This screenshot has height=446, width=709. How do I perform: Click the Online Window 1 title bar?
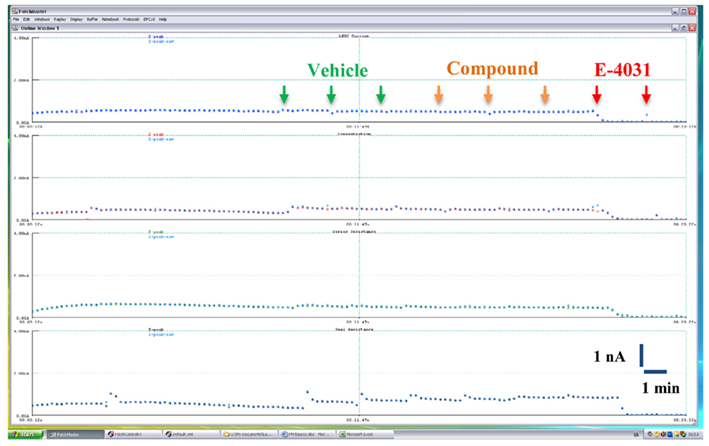tap(353, 28)
